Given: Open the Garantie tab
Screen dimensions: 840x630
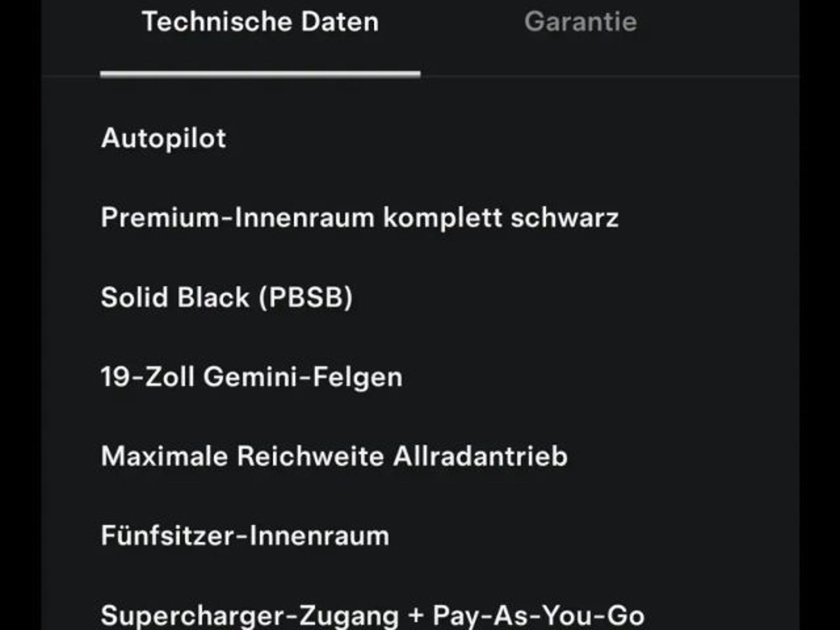Looking at the screenshot, I should pos(580,22).
